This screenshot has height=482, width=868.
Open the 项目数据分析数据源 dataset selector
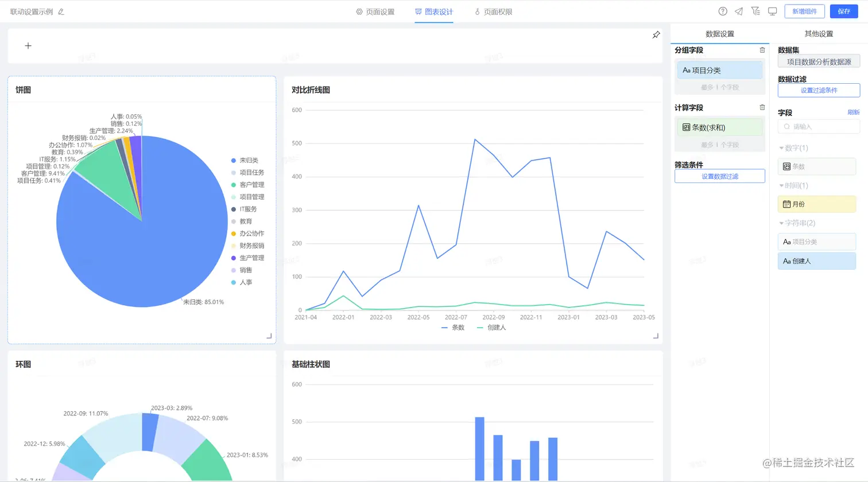(x=819, y=61)
